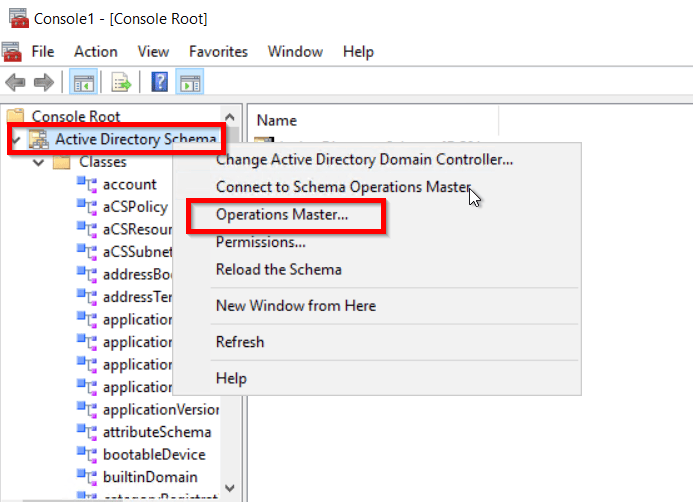This screenshot has width=693, height=502.
Task: Select the account class
Action: [129, 184]
